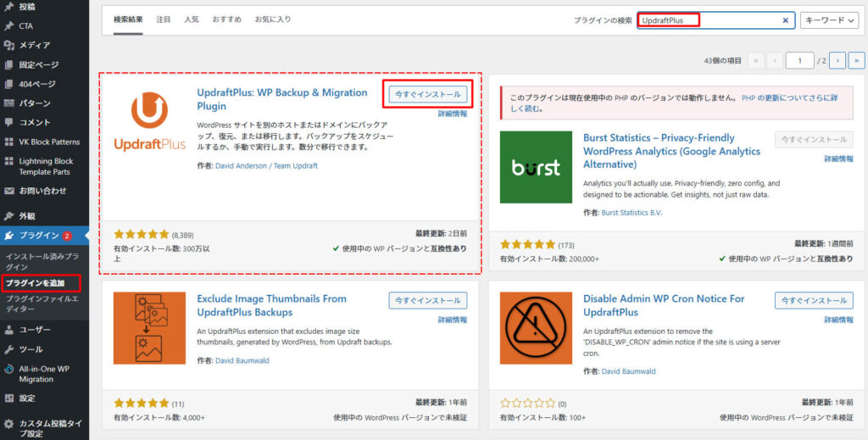The height and width of the screenshot is (440, 868).
Task: Open プラグインファイルエディター submenu item
Action: 42,304
